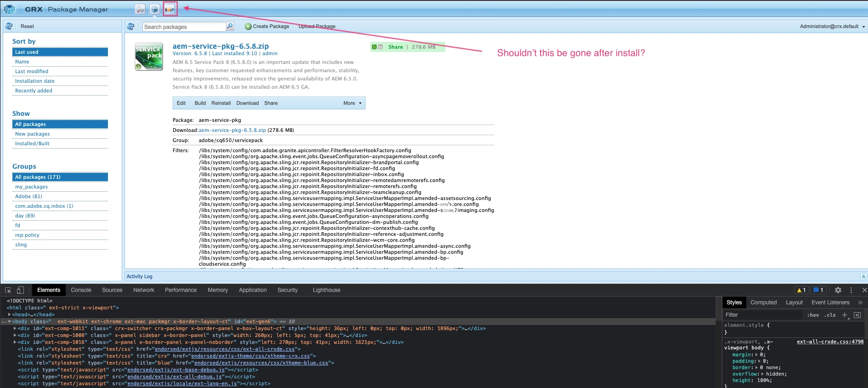Activate DevTools inspect element picker
868x388 pixels.
8,290
